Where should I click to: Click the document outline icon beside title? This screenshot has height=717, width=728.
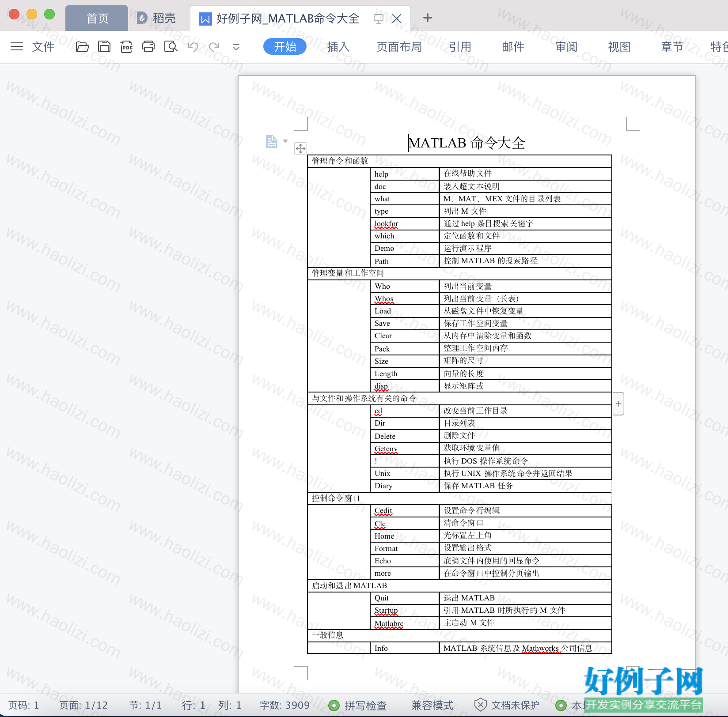coord(271,142)
